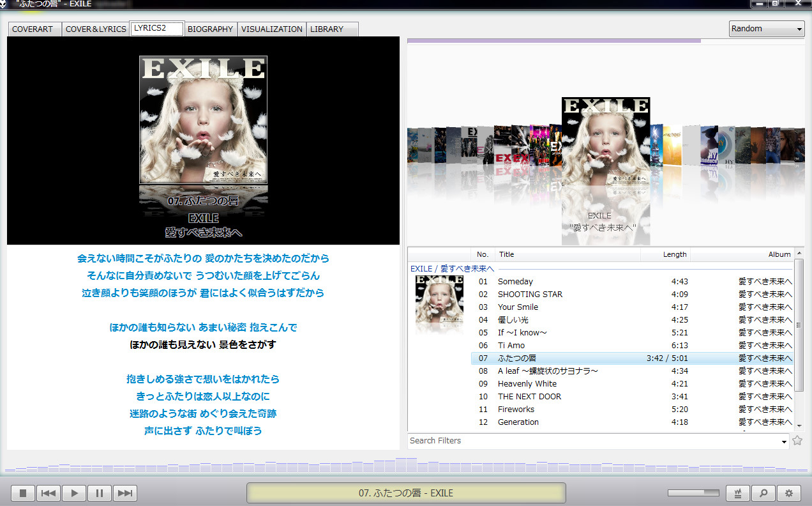Click the album cell in the Someday row

(x=765, y=282)
